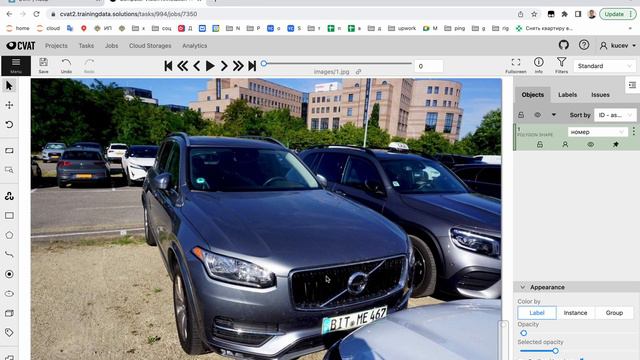Open the AI tools icon
This screenshot has height=360, width=640.
[x=9, y=196]
